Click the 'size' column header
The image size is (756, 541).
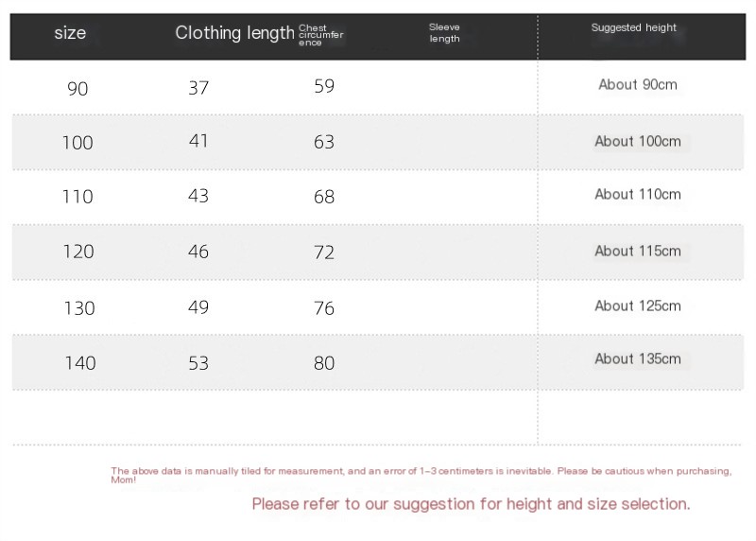[70, 34]
